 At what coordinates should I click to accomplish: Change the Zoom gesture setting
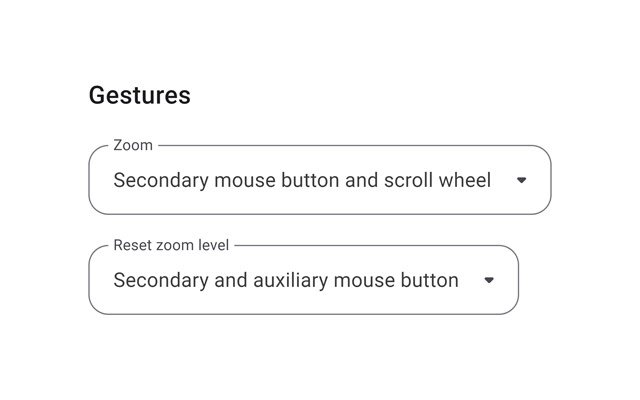click(x=320, y=181)
